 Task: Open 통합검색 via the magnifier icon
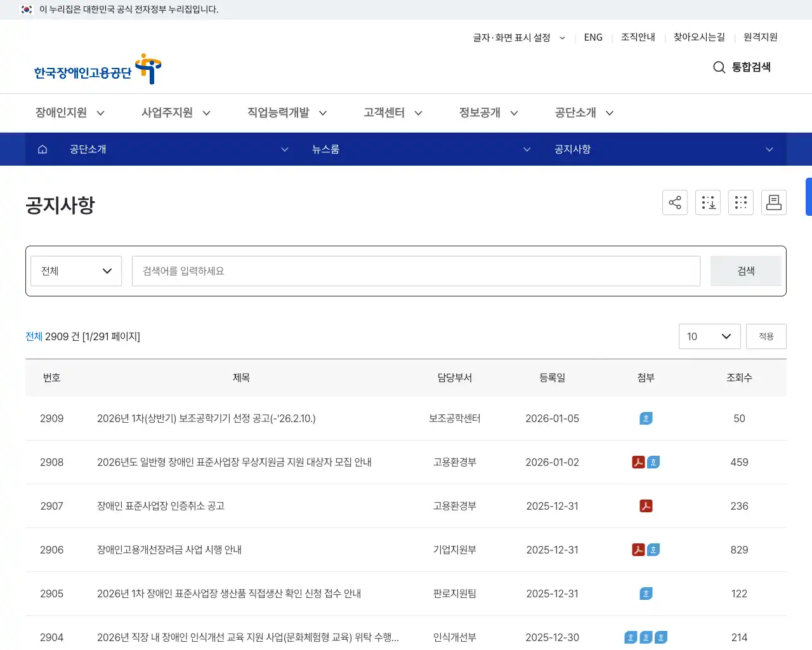point(719,67)
